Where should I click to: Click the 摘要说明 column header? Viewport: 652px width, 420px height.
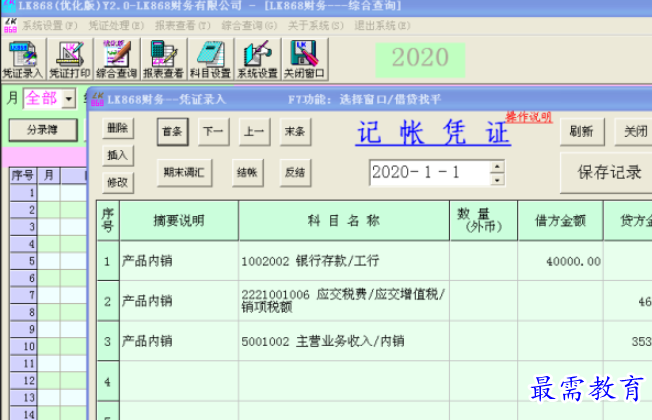coord(179,221)
